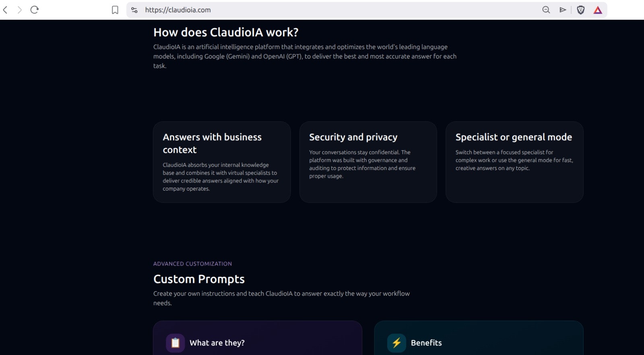Viewport: 644px width, 355px height.
Task: Open site permission controls next to the URL
Action: (x=134, y=10)
